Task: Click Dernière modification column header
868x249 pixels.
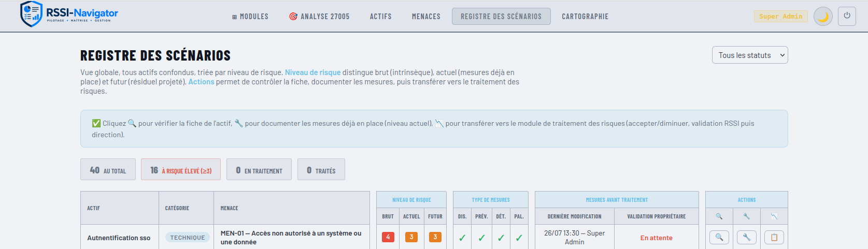Action: pyautogui.click(x=575, y=216)
